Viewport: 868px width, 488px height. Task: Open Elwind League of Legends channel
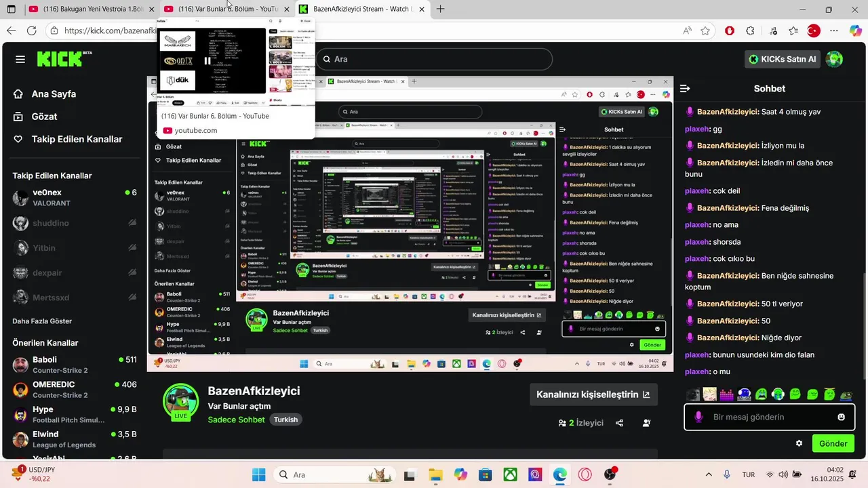75,439
